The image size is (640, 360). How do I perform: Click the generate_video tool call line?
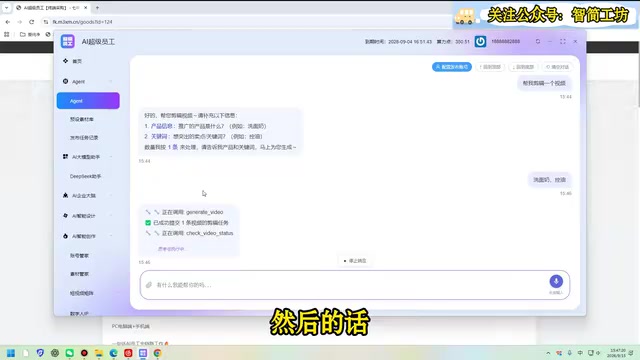click(x=184, y=212)
